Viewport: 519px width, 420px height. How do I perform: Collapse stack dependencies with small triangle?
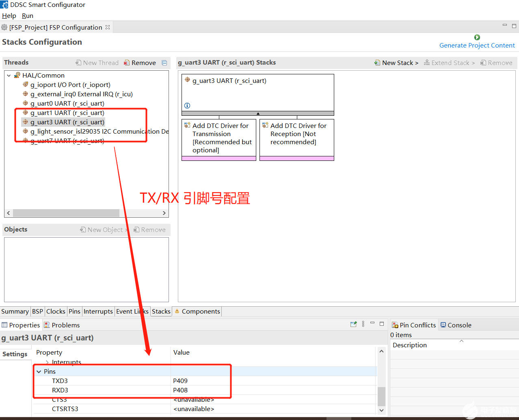click(x=258, y=114)
